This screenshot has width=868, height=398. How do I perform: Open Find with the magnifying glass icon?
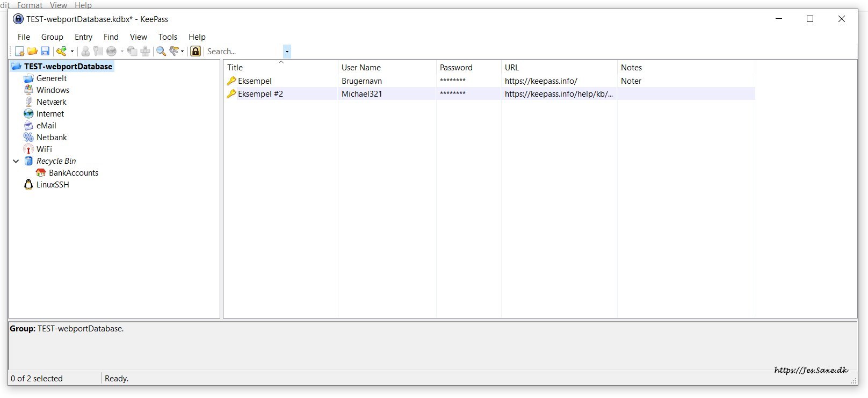pyautogui.click(x=161, y=52)
